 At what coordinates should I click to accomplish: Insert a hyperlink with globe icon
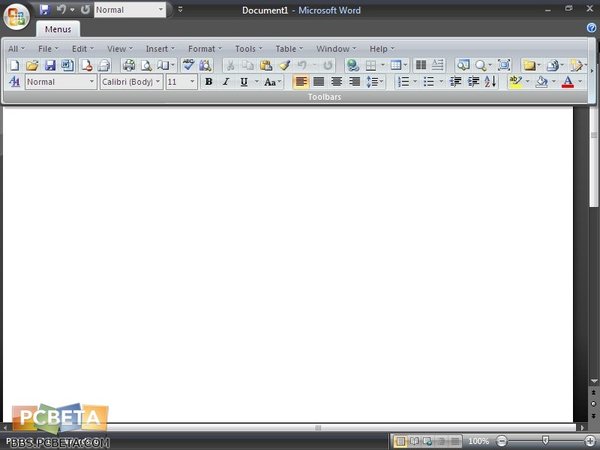click(x=352, y=65)
